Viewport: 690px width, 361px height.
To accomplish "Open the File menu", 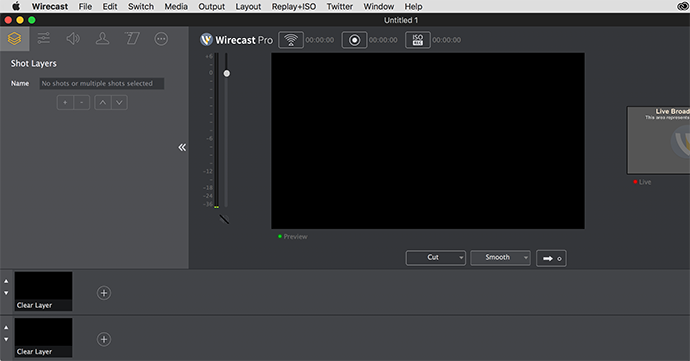I will click(x=85, y=7).
